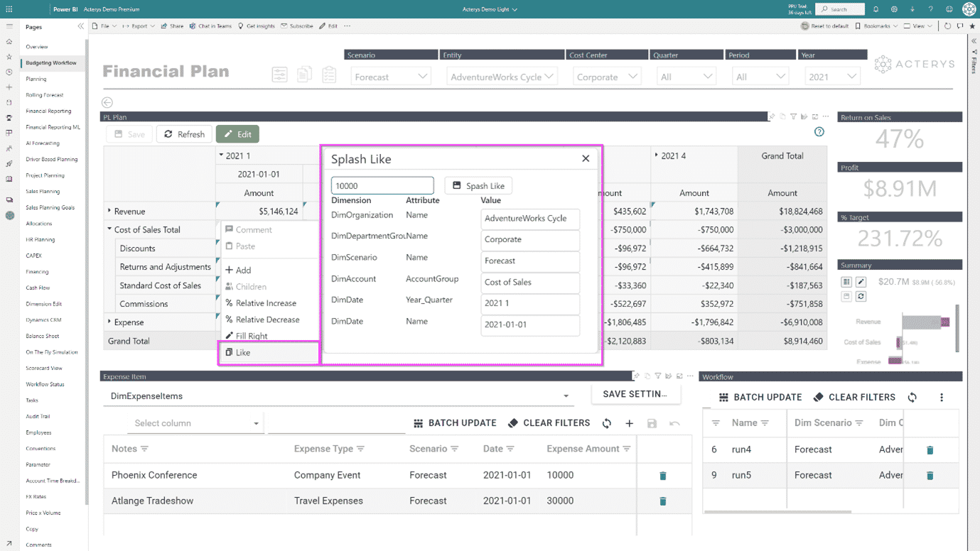The height and width of the screenshot is (551, 980).
Task: Open focus mode on PL Plan visual
Action: [815, 116]
